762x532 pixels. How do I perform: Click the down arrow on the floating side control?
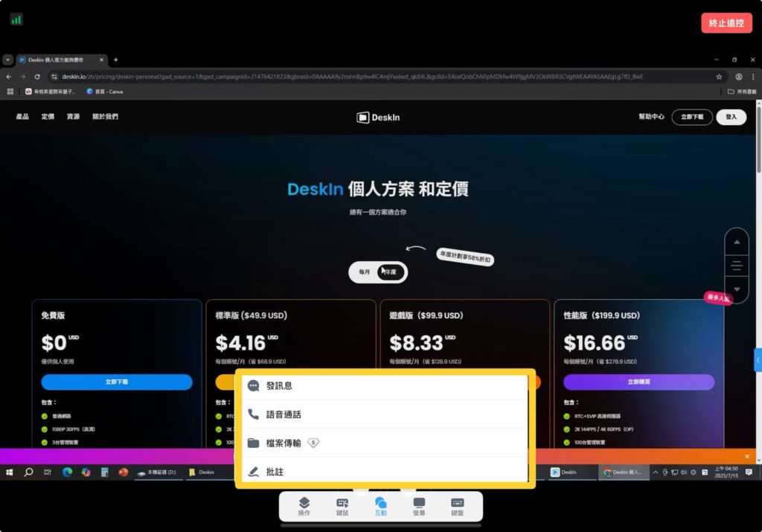(737, 289)
